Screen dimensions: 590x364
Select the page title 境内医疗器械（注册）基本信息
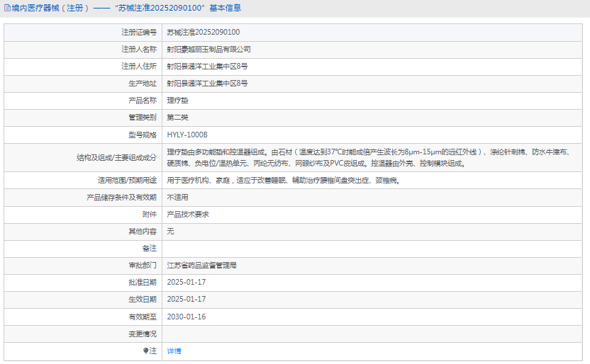pos(126,8)
